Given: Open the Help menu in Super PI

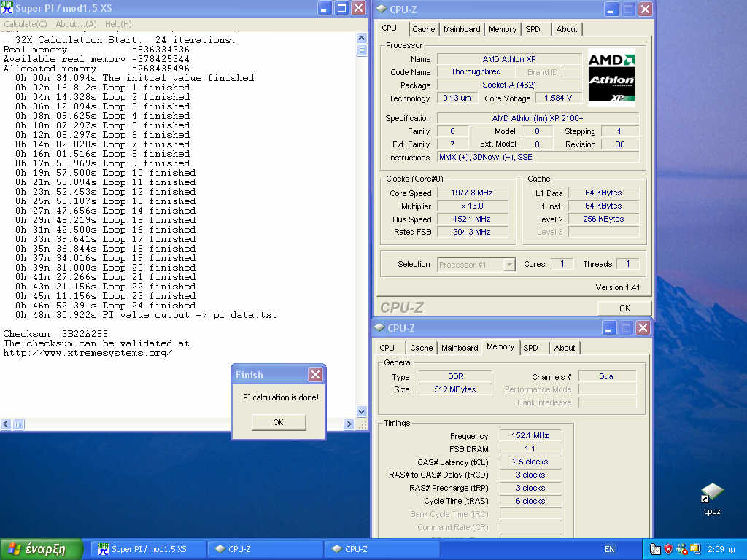Looking at the screenshot, I should click(118, 24).
